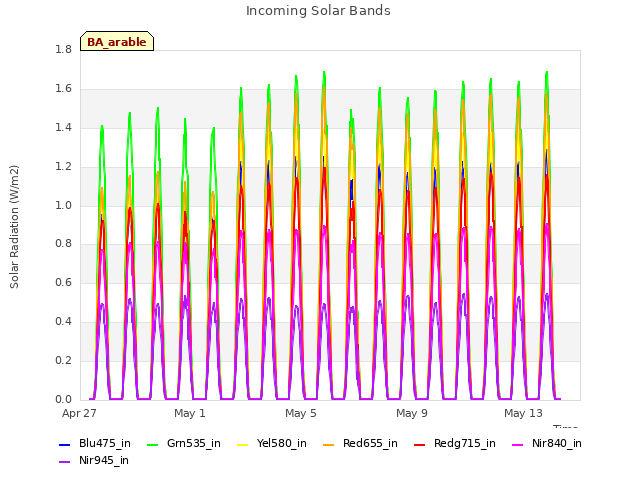Toggle the Blu475_in series label
Viewport: 640px width, 480px height.
105,444
